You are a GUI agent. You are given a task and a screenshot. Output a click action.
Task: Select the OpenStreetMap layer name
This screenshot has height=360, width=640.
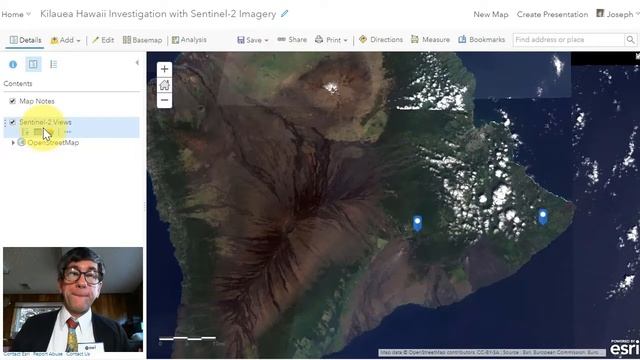coord(53,142)
